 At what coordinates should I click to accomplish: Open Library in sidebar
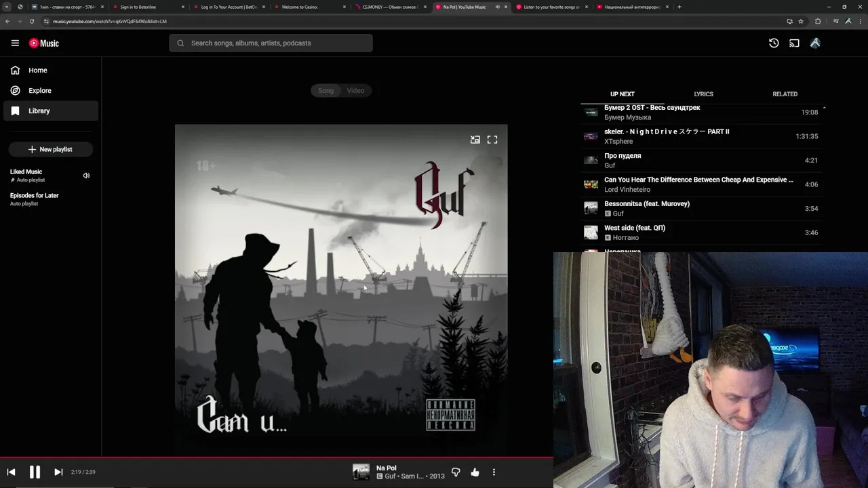click(x=51, y=110)
